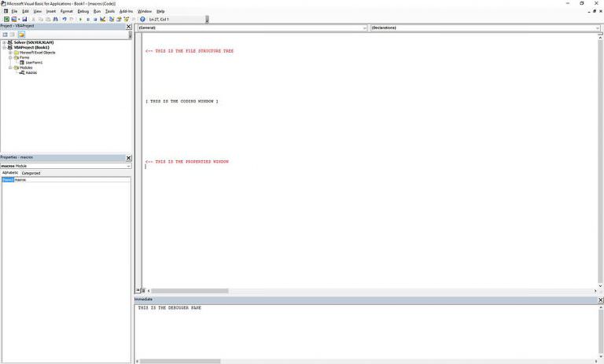
Task: Collapse the Modules folder
Action: tap(10, 68)
